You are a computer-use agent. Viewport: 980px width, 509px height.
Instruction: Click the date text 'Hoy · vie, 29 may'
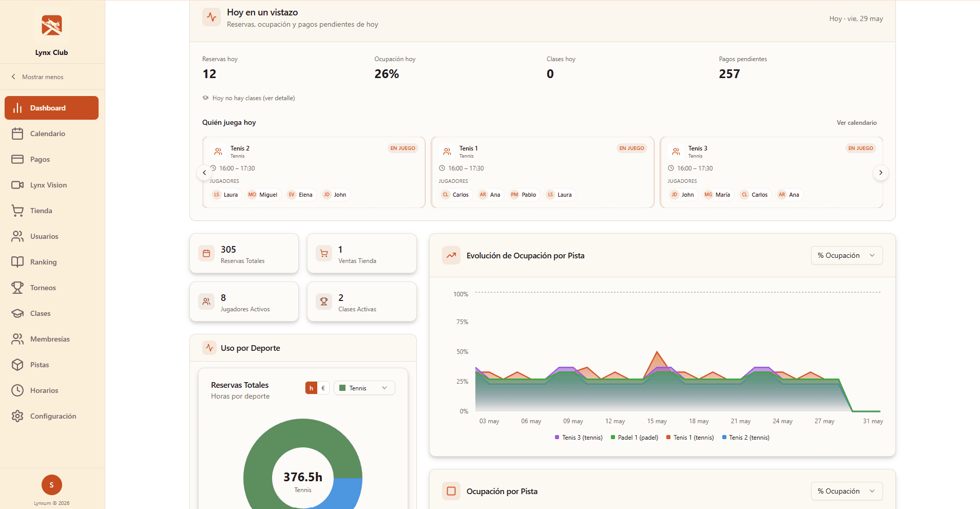pos(856,19)
